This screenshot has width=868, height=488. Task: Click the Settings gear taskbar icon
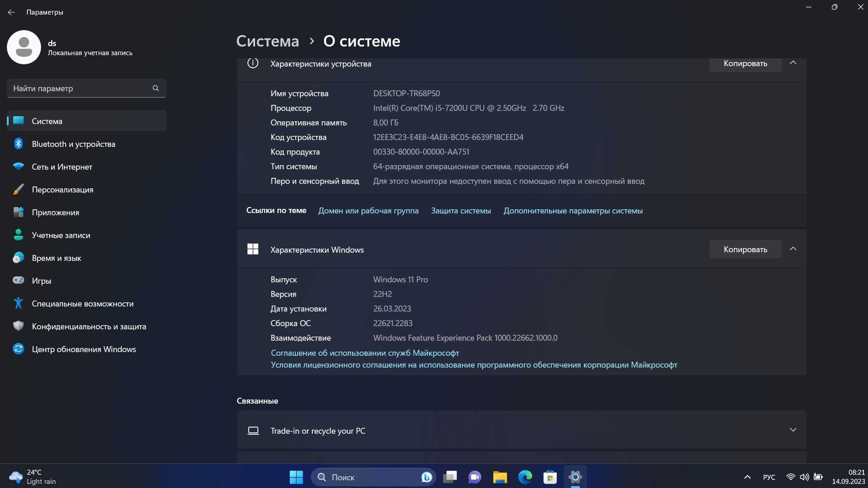coord(575,477)
